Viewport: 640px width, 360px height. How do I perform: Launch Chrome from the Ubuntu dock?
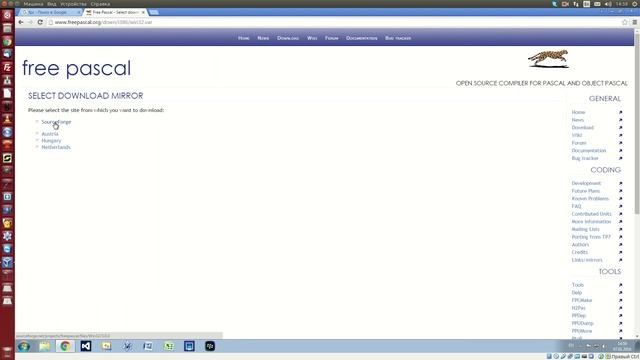pyautogui.click(x=7, y=42)
